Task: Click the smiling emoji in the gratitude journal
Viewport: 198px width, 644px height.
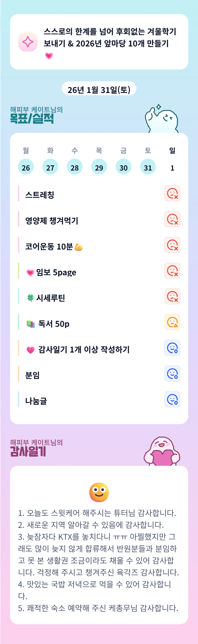Action: [99, 492]
